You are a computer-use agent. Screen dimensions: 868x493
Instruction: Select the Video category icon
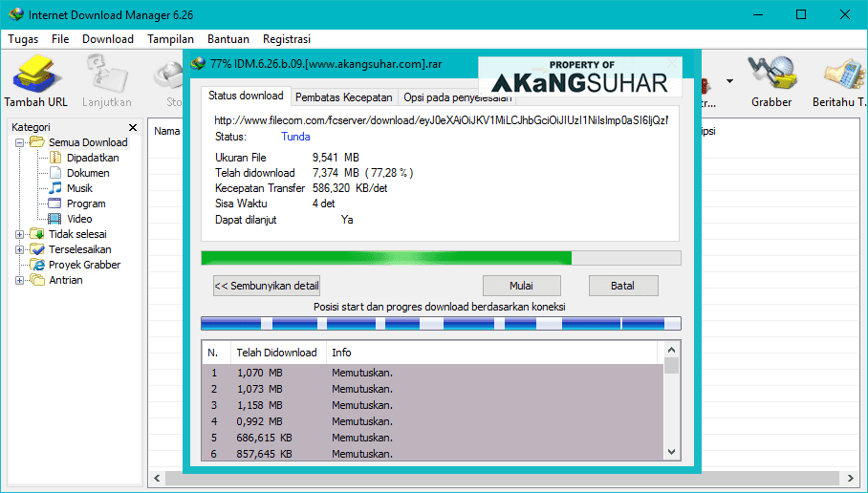click(x=54, y=219)
